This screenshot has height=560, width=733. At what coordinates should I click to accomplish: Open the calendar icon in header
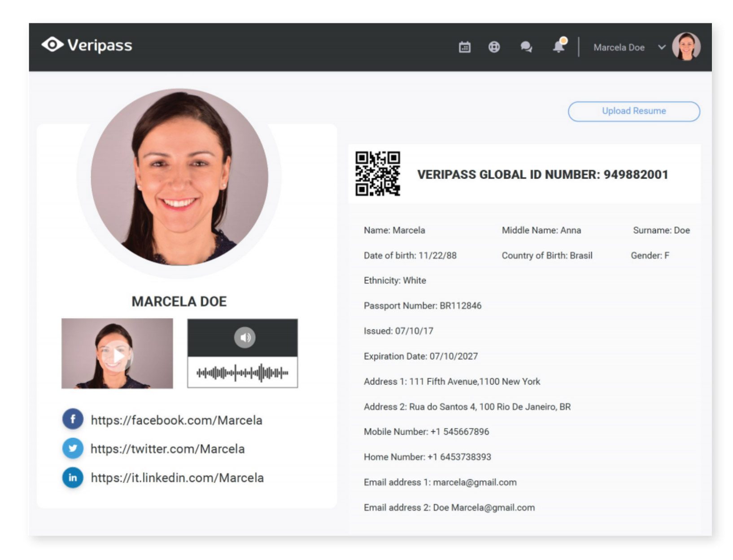coord(465,47)
